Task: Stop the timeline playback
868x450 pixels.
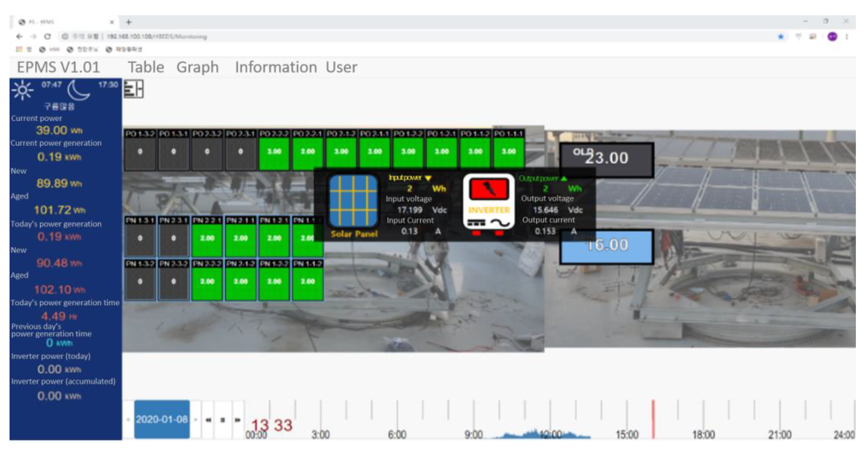Action: click(223, 420)
